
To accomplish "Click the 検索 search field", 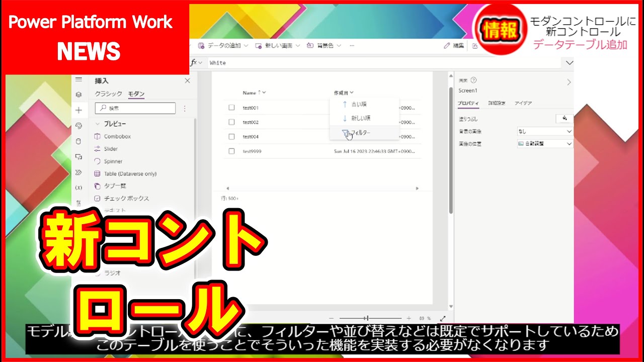I will click(135, 108).
